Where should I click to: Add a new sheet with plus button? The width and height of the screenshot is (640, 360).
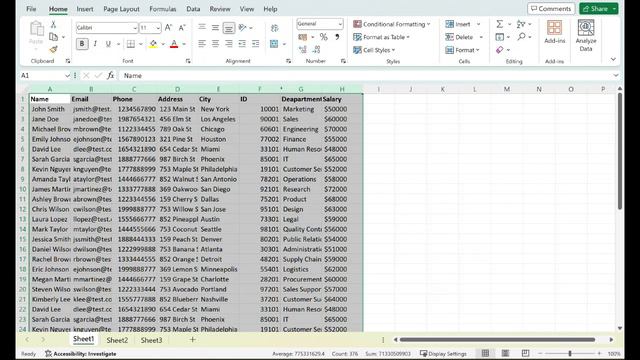point(193,340)
